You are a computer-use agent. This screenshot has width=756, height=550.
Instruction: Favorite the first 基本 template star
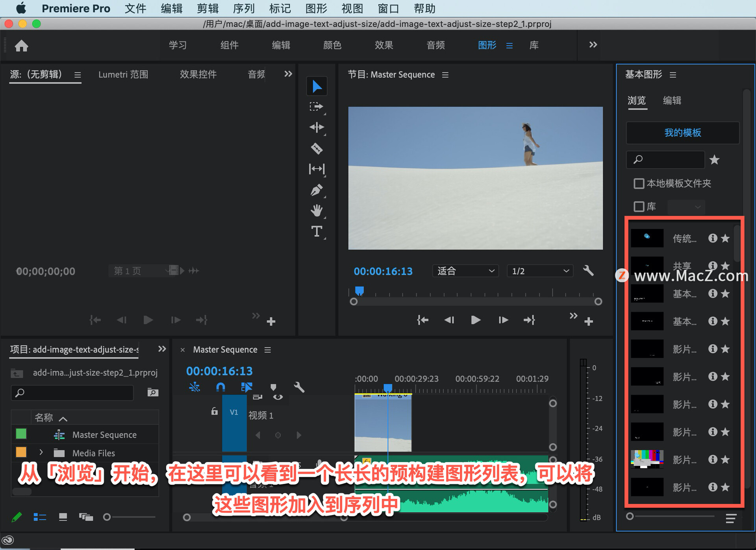point(725,293)
